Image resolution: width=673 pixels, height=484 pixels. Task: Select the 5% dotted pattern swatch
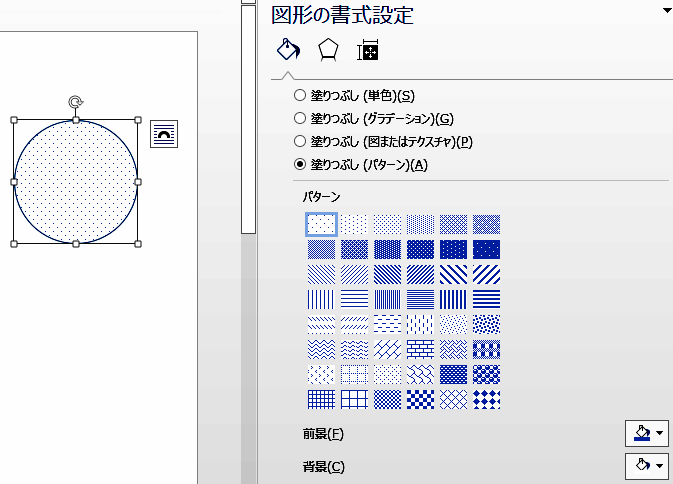point(321,224)
